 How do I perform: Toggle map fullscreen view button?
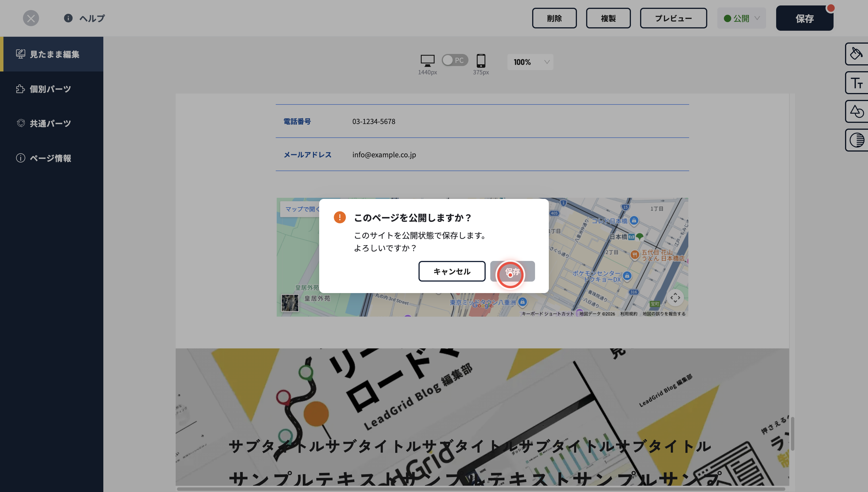[x=675, y=298]
